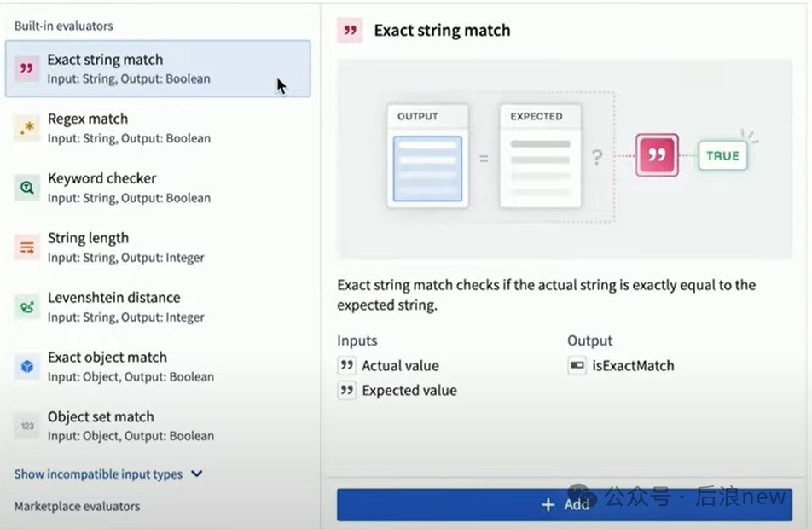
Task: Expand Show incompatible input types chevron
Action: coord(197,474)
